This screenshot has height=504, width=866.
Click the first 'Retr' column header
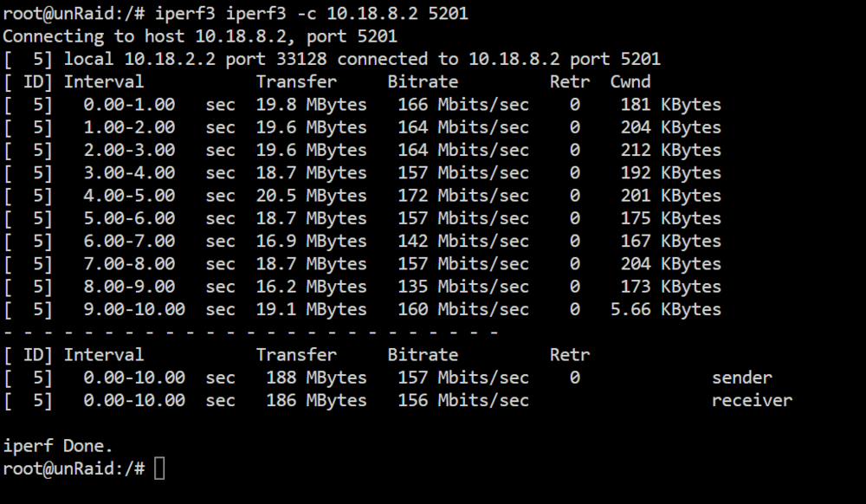[570, 81]
